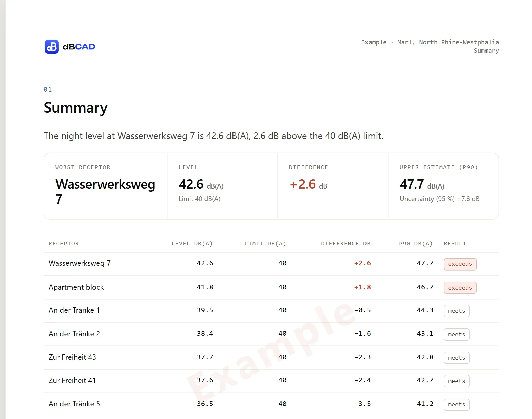Click 'exceeds' badge for Wasserwerksweg 7

pyautogui.click(x=460, y=264)
